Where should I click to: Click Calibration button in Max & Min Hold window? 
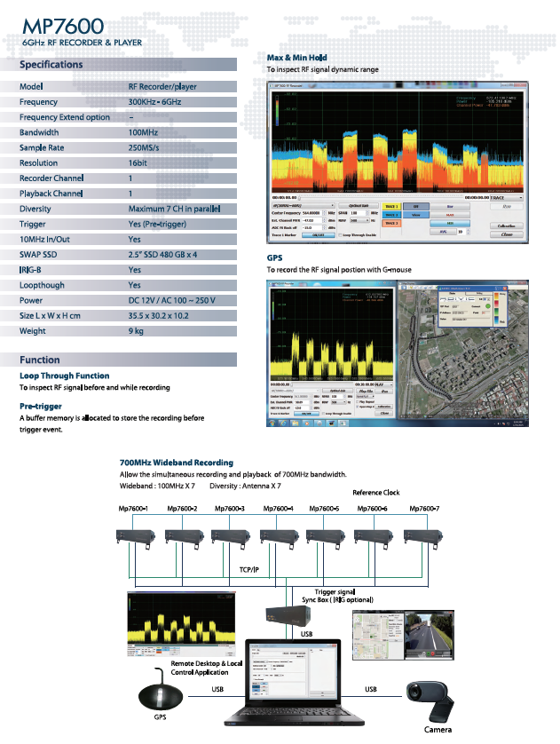tap(507, 226)
